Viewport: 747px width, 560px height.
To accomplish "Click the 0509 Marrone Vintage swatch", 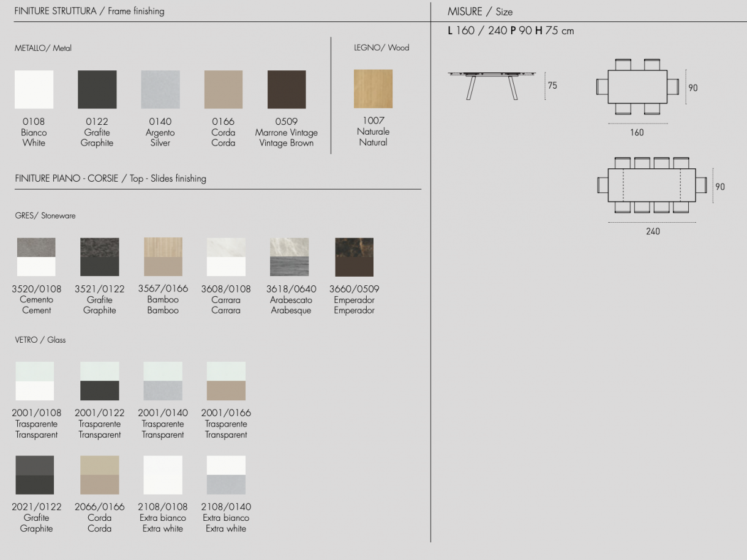I will coord(287,89).
